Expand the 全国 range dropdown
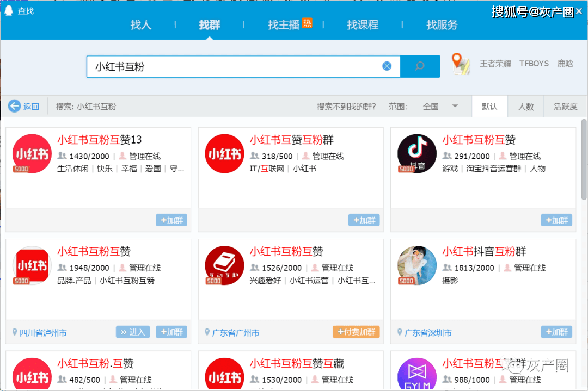 pos(455,107)
